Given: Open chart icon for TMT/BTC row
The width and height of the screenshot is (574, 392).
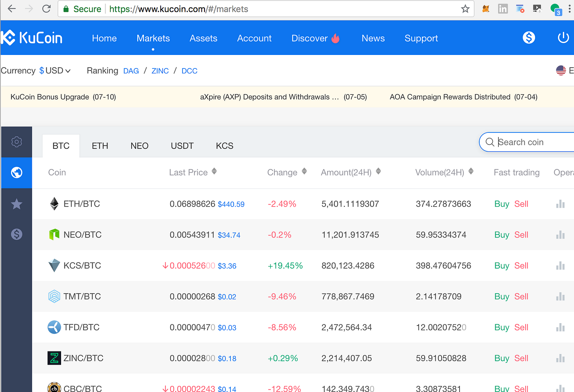Looking at the screenshot, I should pos(560,296).
